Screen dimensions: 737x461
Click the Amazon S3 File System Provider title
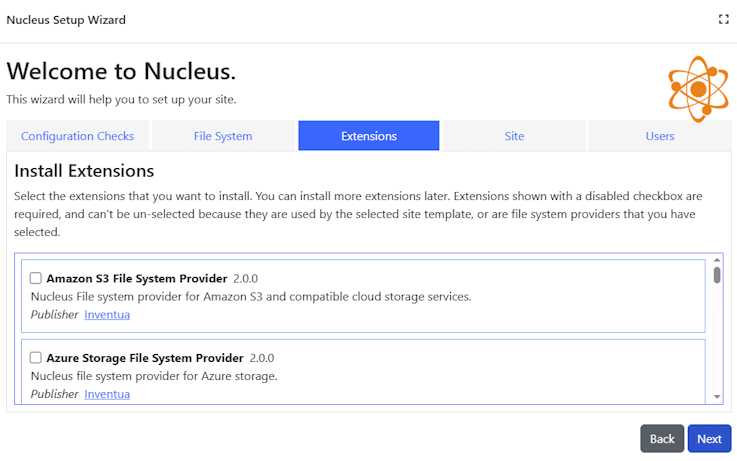point(136,278)
